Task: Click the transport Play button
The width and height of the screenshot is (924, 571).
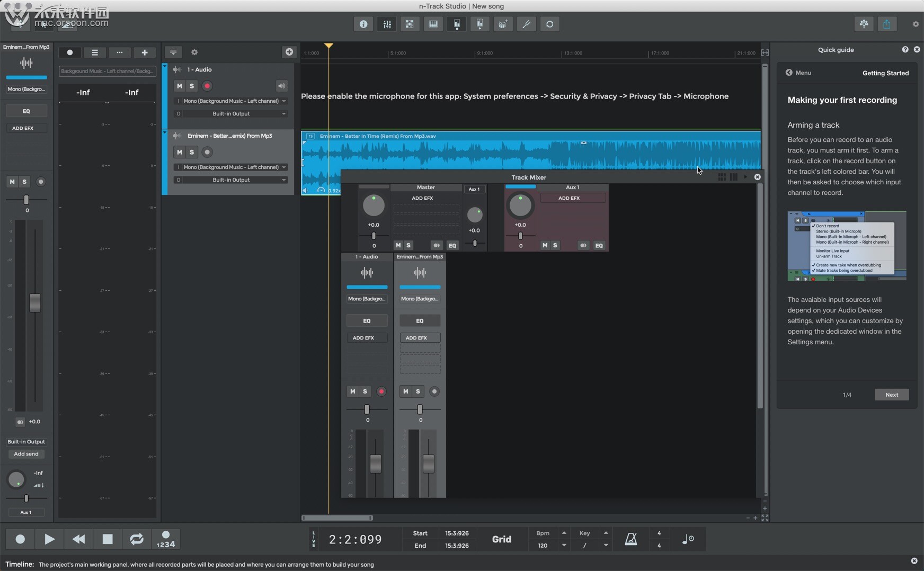Action: 49,539
